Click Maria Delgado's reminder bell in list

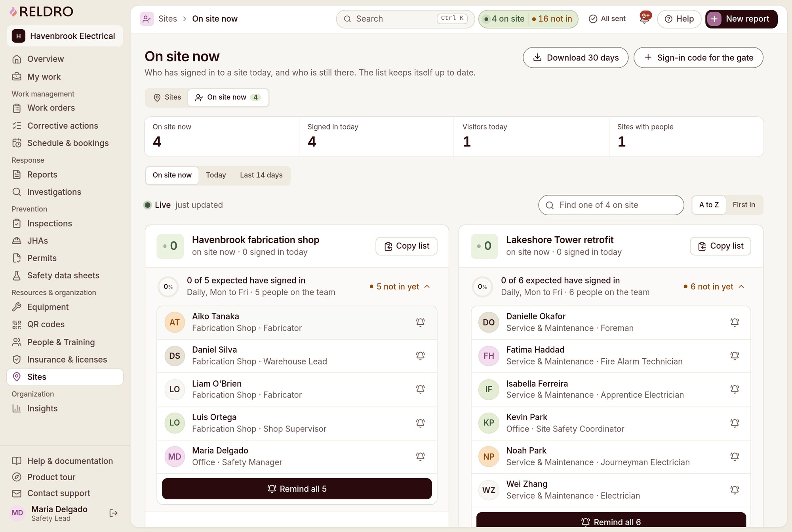(x=420, y=456)
